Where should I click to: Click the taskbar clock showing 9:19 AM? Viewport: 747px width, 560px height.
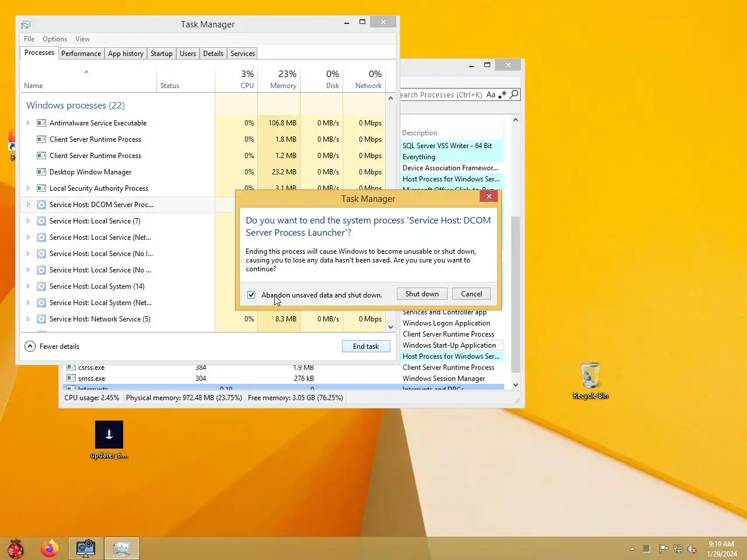722,549
